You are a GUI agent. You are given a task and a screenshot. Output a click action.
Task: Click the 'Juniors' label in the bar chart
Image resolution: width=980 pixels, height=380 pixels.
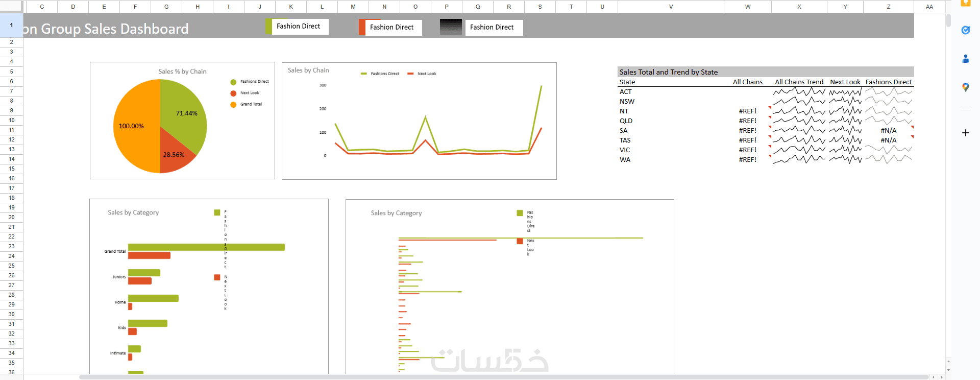[x=119, y=277]
